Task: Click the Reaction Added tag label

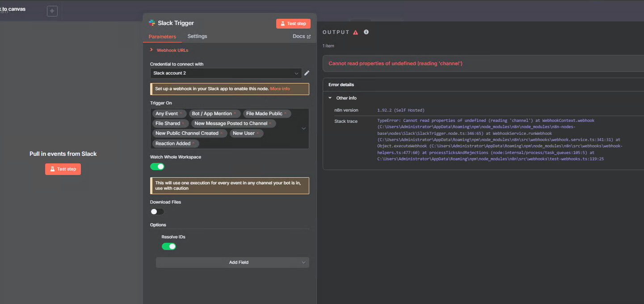Action: (173, 143)
